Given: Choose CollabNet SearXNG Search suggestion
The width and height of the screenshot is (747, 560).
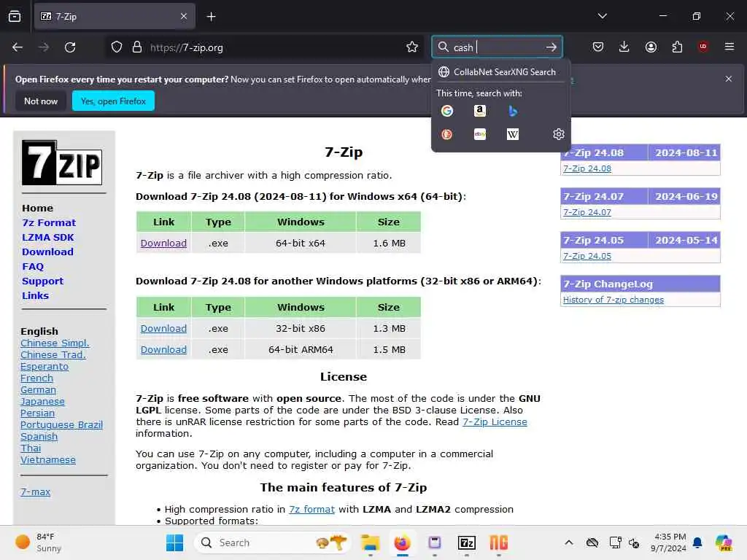Looking at the screenshot, I should click(500, 72).
